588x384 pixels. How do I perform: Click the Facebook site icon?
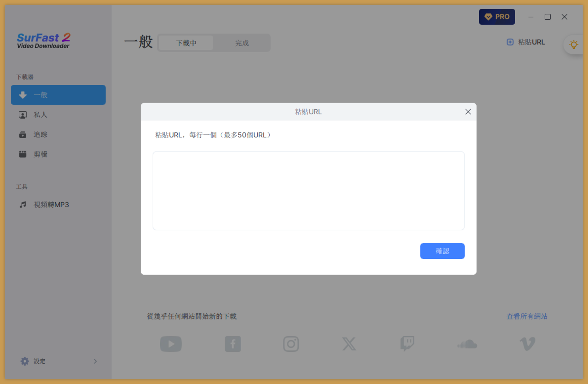click(x=233, y=344)
